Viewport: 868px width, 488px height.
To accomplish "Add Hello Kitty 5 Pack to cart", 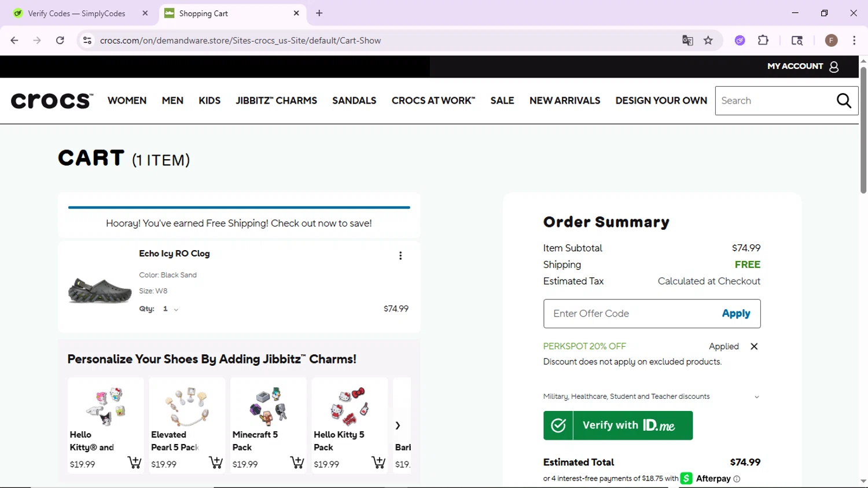I will (378, 463).
